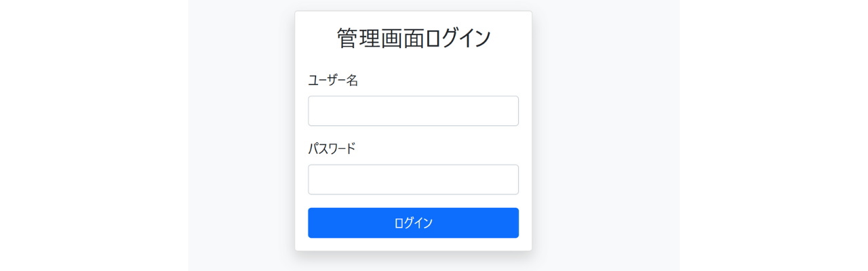Activate the text box below パスワード
Image resolution: width=868 pixels, height=271 pixels.
click(413, 180)
